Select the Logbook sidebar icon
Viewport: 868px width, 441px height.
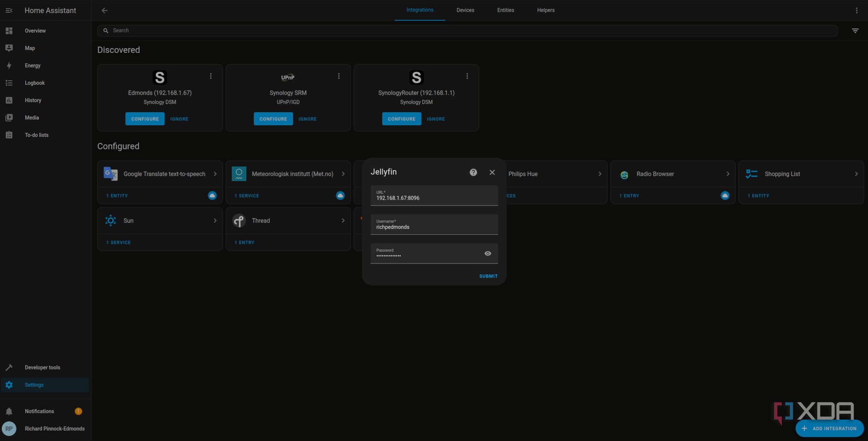(9, 83)
